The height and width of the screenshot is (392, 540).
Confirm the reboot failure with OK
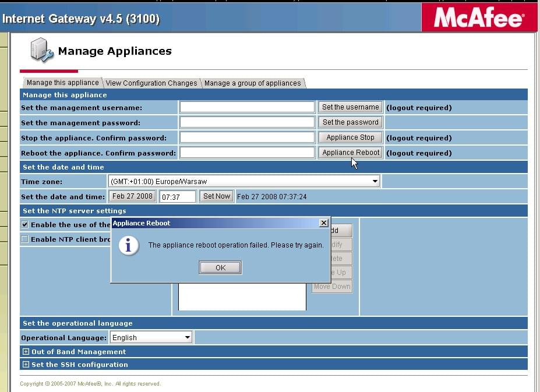coord(220,268)
